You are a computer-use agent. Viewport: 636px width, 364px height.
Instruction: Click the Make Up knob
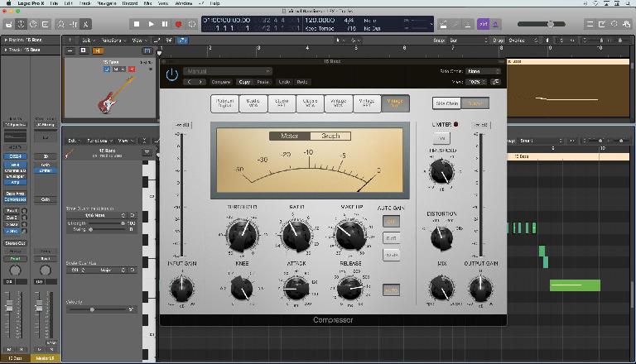pyautogui.click(x=351, y=235)
